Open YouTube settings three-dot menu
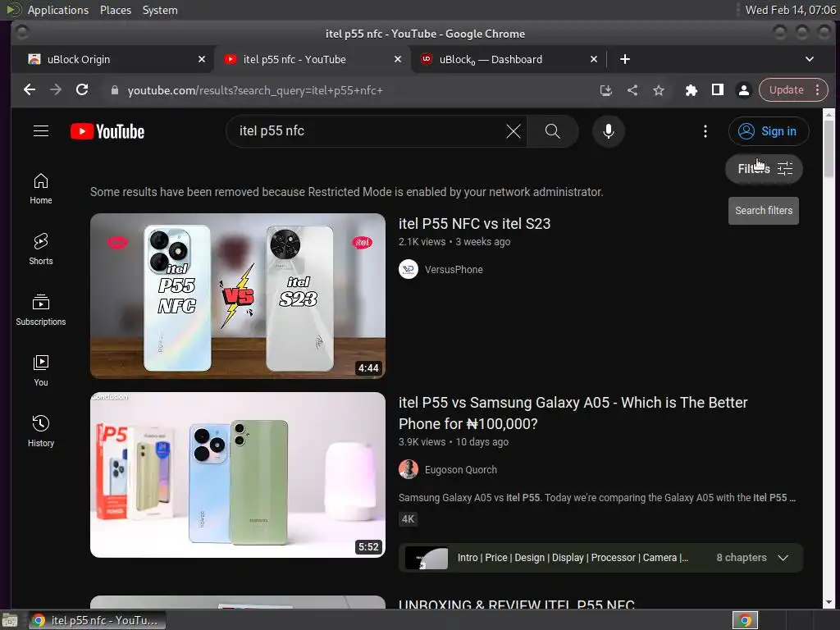Viewport: 840px width, 630px height. 705,131
